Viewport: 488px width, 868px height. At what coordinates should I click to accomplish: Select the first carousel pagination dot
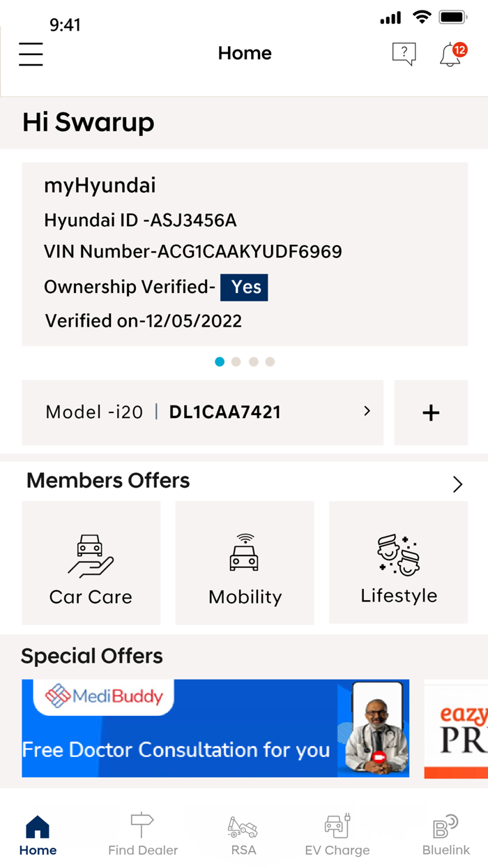point(220,361)
